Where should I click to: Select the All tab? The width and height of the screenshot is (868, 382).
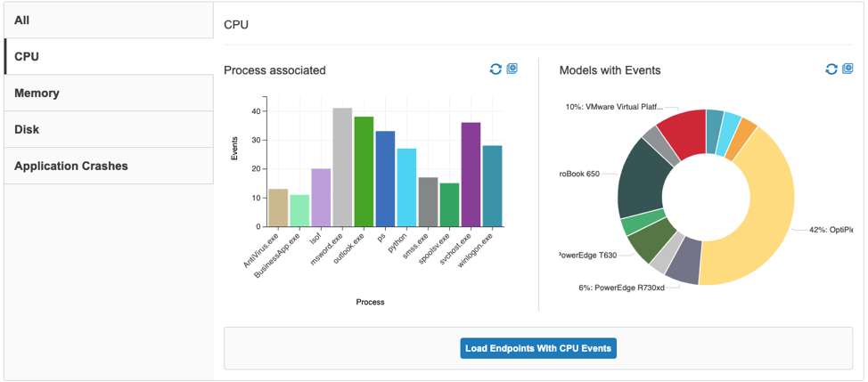(109, 20)
